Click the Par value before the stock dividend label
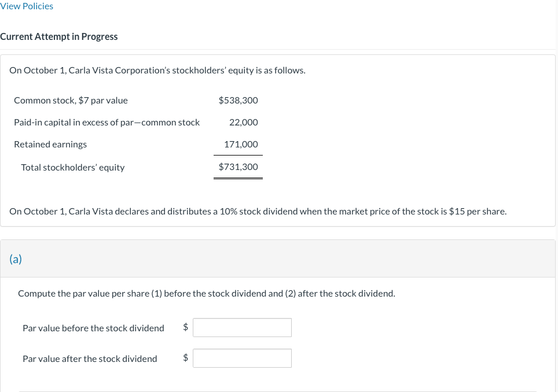Viewport: 558px width, 392px height. 93,328
